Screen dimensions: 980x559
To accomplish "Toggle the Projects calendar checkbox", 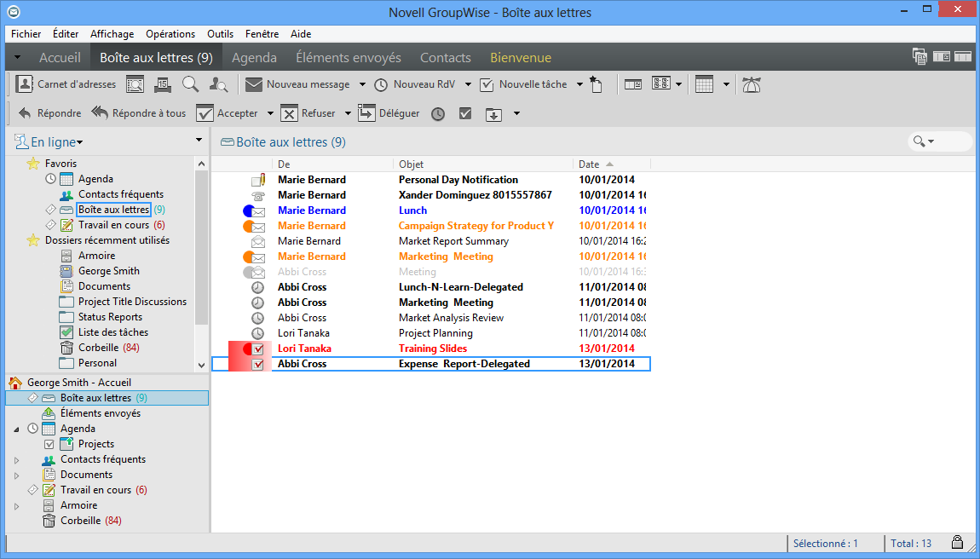I will [x=49, y=445].
